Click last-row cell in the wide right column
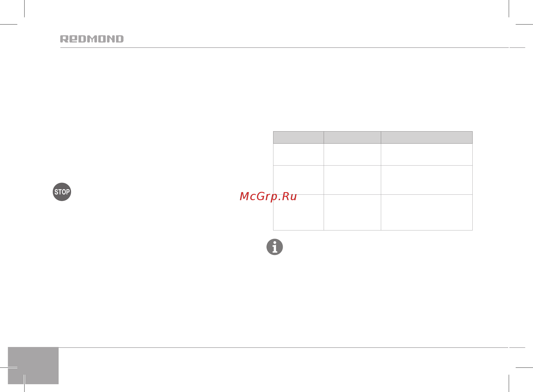The width and height of the screenshot is (533, 392). tap(427, 212)
